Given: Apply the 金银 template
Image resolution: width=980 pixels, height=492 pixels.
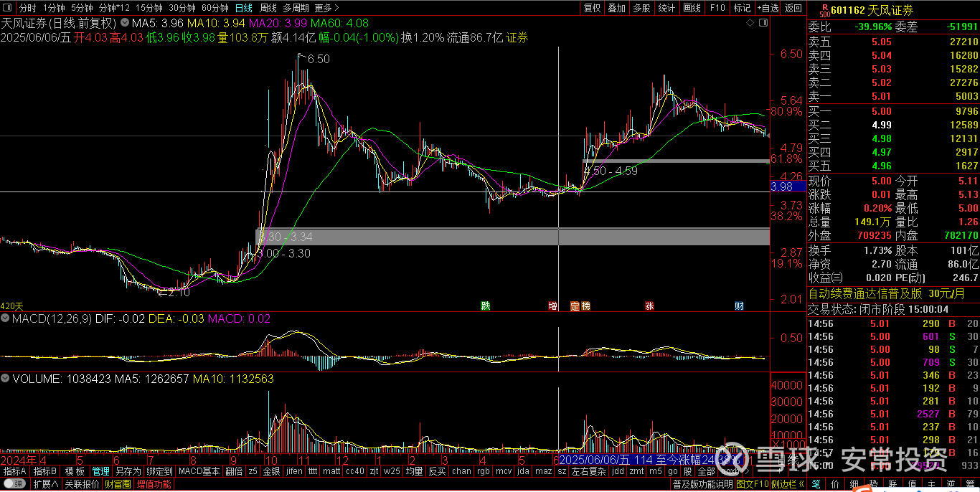Looking at the screenshot, I should [271, 472].
